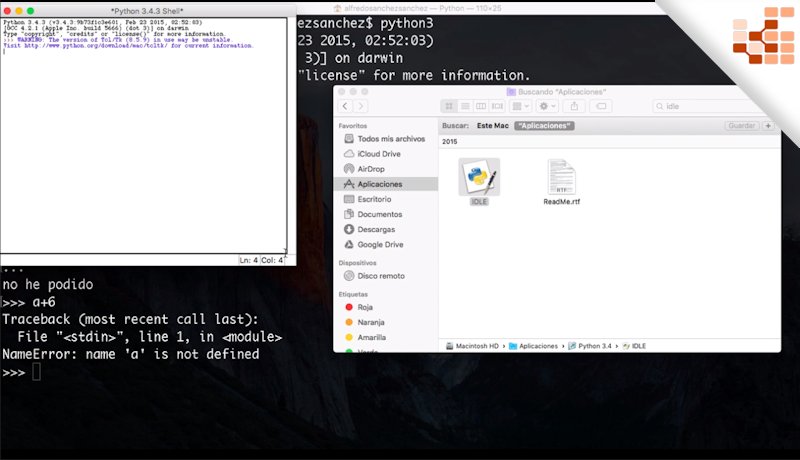Click Python 3.4 in the path bar

pyautogui.click(x=589, y=346)
